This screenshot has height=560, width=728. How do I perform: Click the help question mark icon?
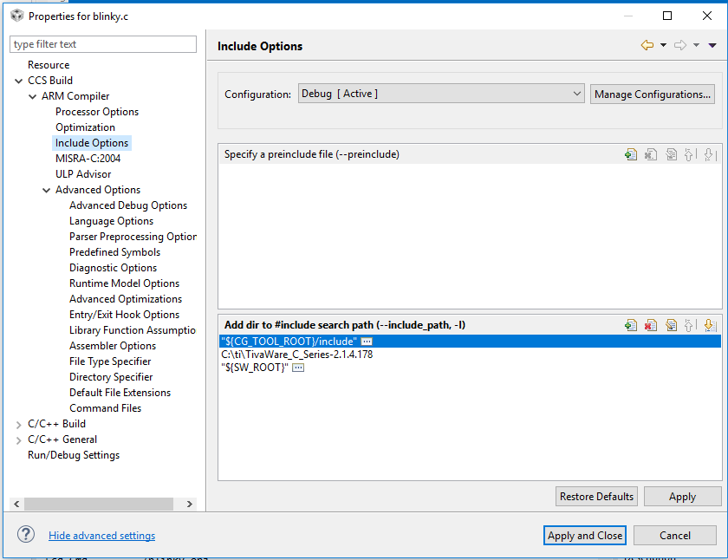pos(25,534)
